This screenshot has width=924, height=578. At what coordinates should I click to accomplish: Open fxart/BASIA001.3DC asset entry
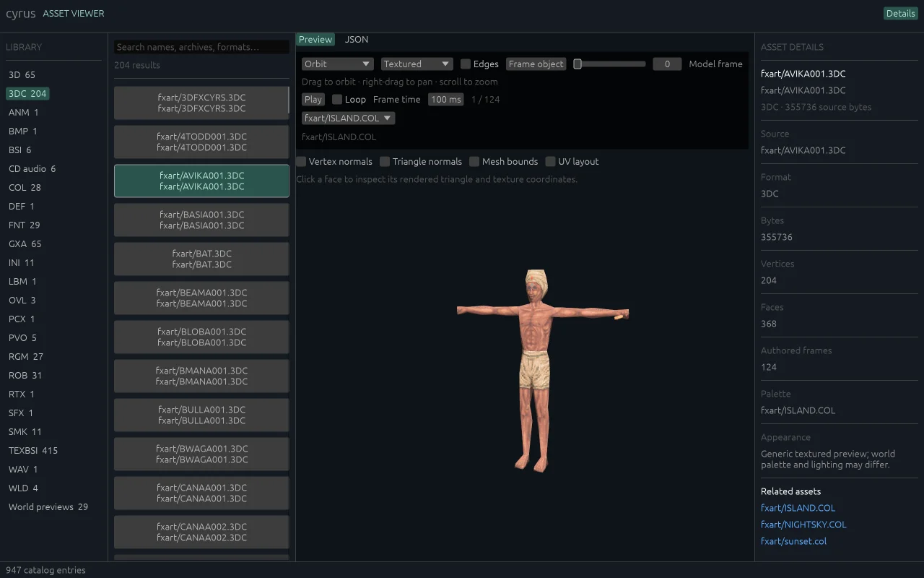click(201, 220)
